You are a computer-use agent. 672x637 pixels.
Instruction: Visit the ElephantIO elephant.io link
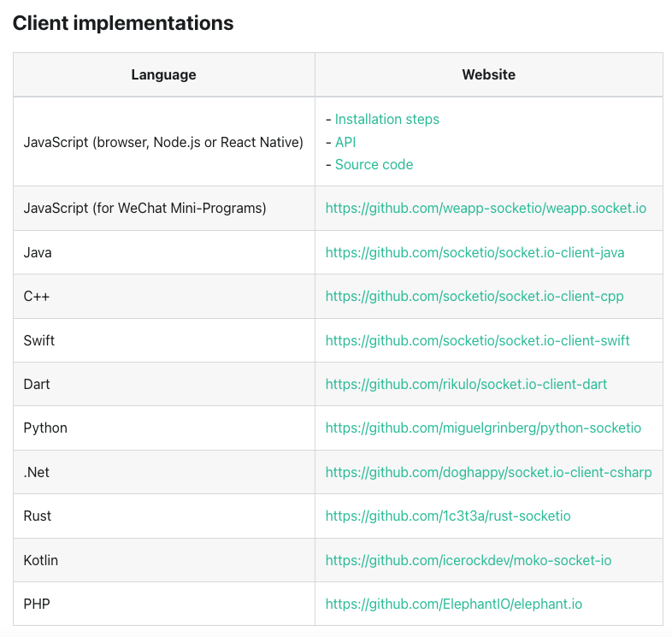pos(453,604)
